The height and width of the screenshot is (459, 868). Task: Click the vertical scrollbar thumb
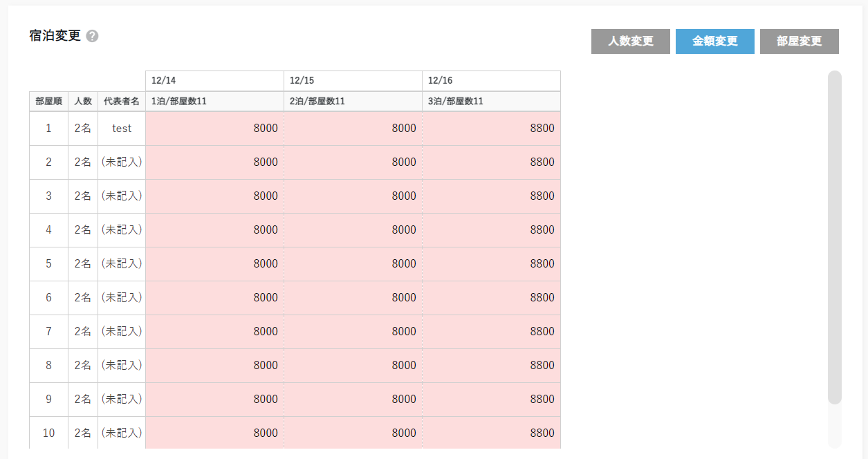tap(834, 236)
